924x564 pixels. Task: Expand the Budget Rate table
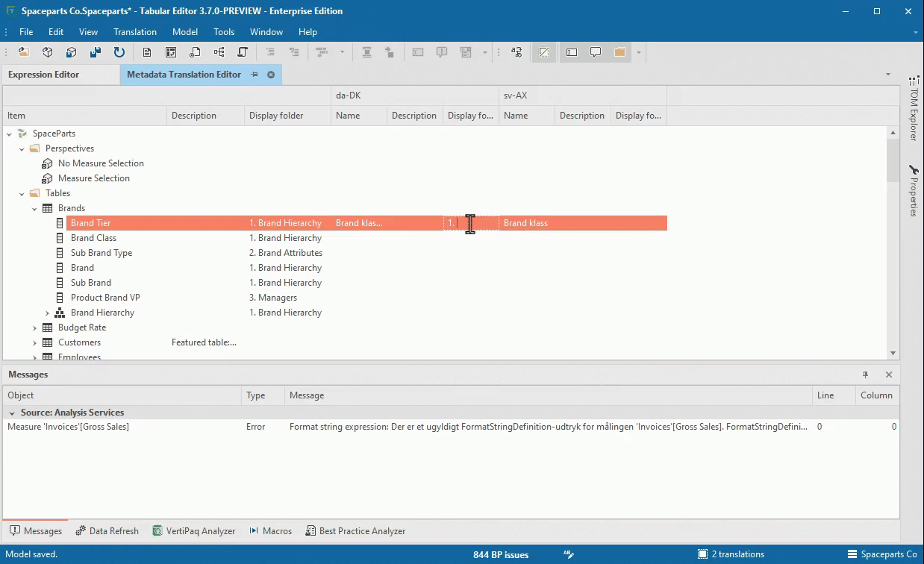[x=34, y=328]
